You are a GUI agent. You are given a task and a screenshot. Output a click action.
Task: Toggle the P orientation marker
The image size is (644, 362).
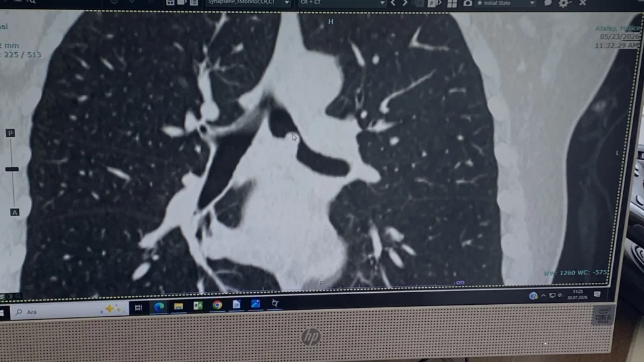(x=10, y=133)
